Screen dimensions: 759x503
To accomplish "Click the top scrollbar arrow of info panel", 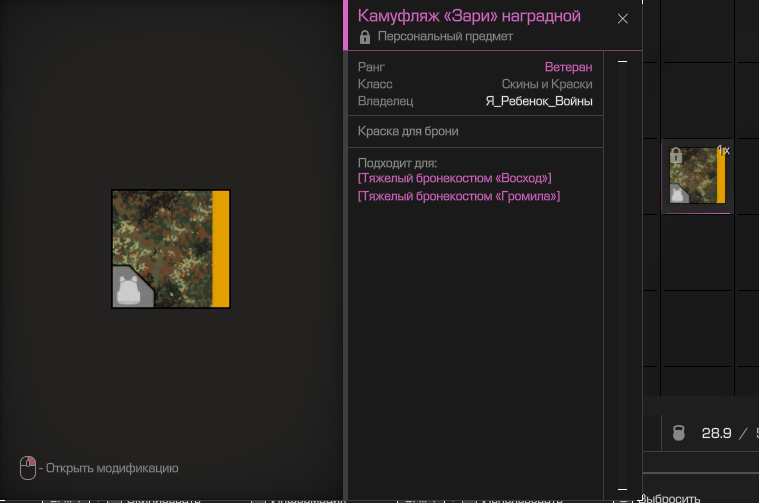I will point(622,61).
